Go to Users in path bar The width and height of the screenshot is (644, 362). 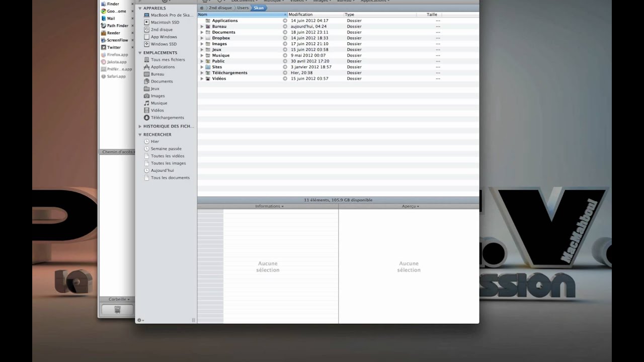243,8
